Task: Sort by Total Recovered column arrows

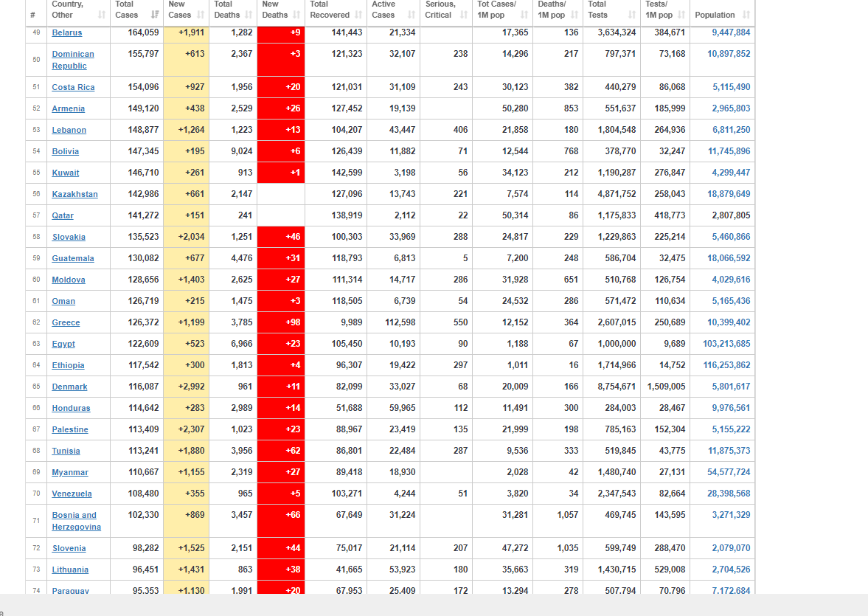Action: [x=358, y=15]
